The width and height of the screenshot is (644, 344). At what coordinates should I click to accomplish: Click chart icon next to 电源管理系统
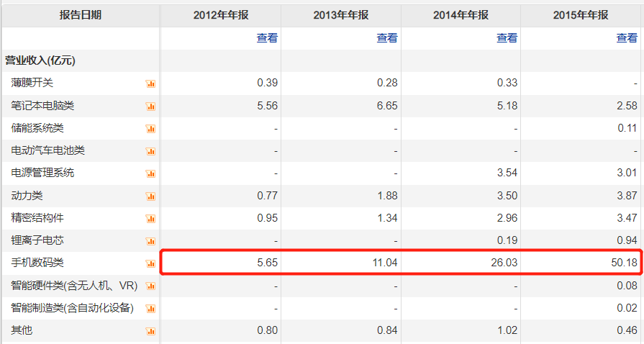(x=150, y=173)
